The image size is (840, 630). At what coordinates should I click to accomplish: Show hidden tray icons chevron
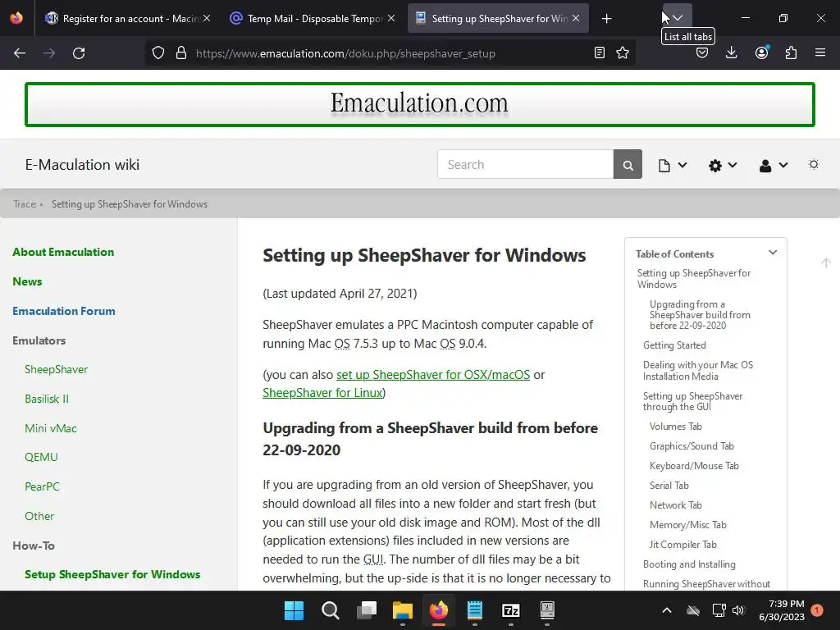(667, 610)
